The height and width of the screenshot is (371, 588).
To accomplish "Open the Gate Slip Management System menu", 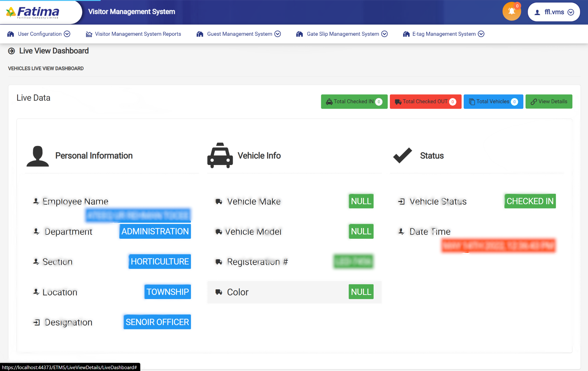I will point(343,34).
